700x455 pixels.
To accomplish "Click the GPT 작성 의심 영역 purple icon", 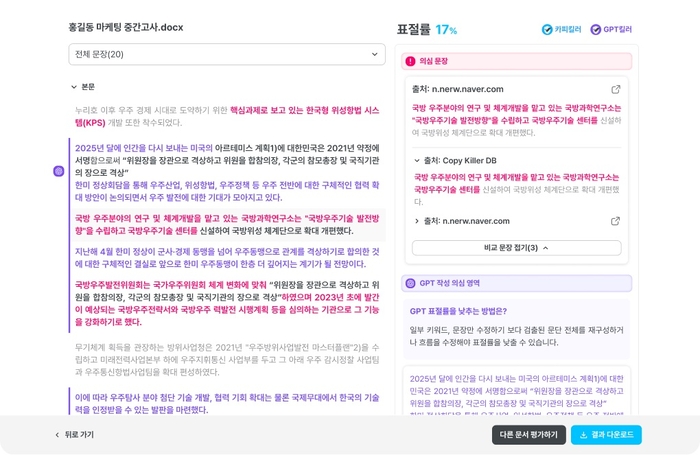I will click(x=410, y=283).
